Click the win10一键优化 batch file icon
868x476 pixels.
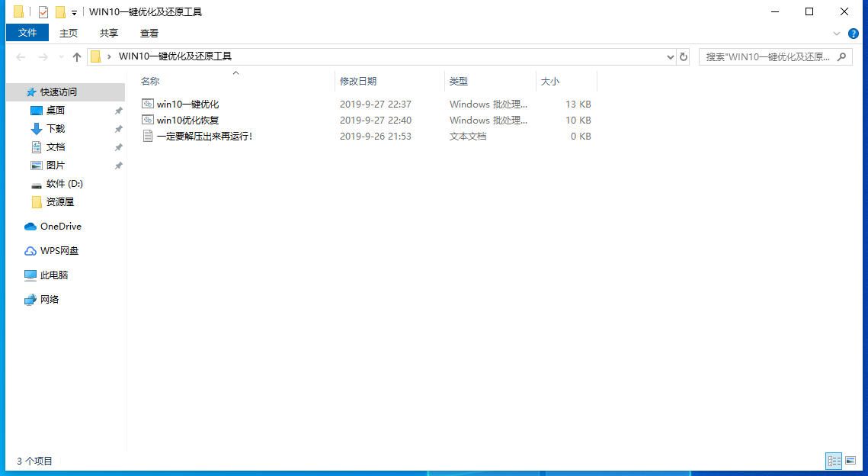click(147, 104)
